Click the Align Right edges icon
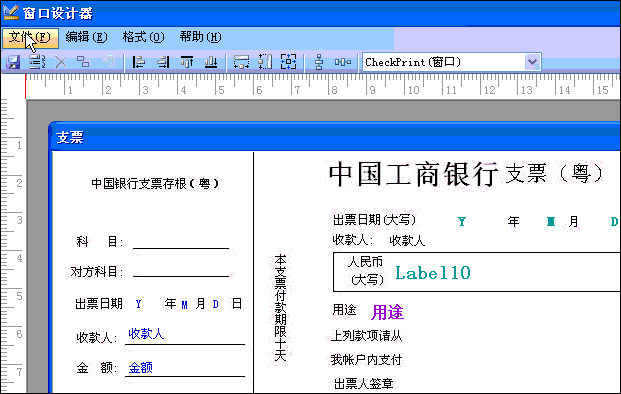621x394 pixels. [163, 62]
